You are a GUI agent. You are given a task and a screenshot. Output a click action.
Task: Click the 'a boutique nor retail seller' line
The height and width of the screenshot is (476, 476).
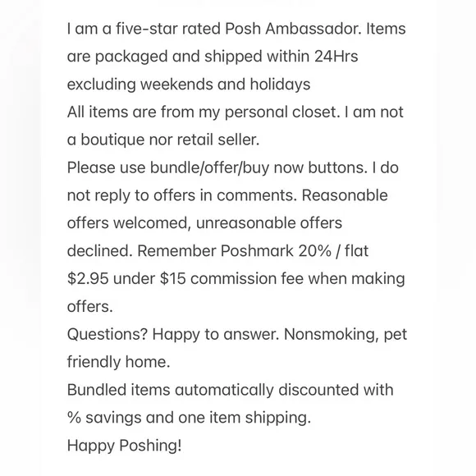(163, 140)
